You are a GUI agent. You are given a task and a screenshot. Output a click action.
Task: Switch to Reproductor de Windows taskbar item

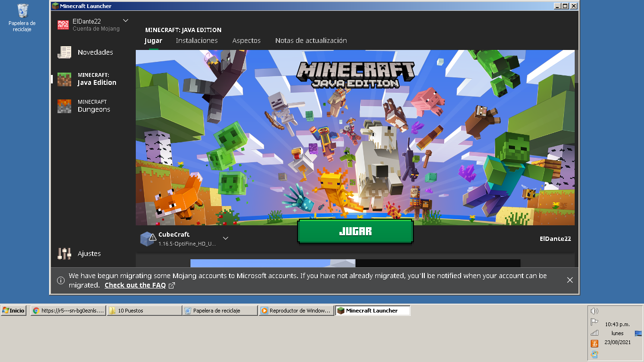(297, 311)
